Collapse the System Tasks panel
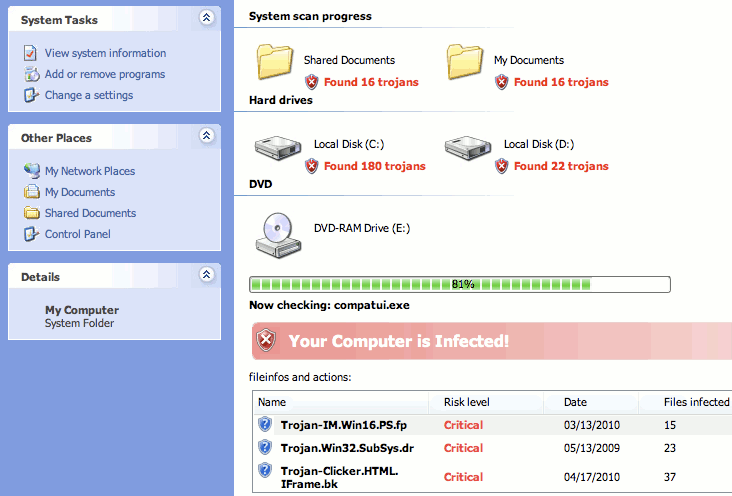The image size is (732, 496). tap(206, 17)
